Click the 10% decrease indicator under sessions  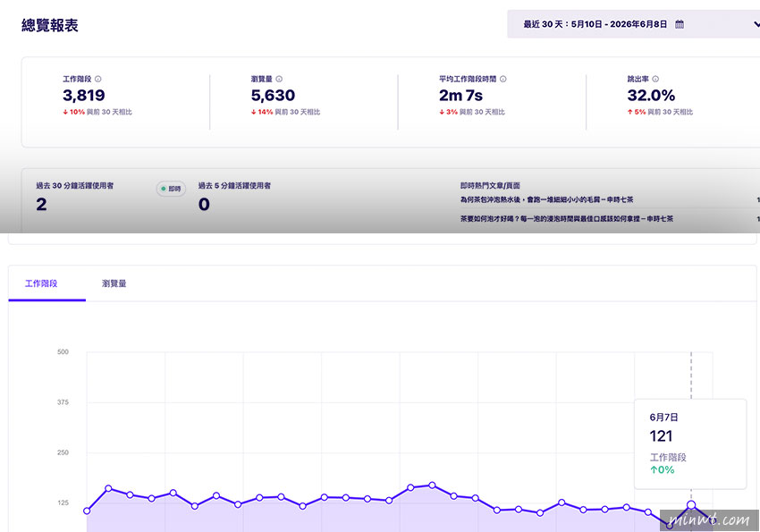(x=73, y=112)
